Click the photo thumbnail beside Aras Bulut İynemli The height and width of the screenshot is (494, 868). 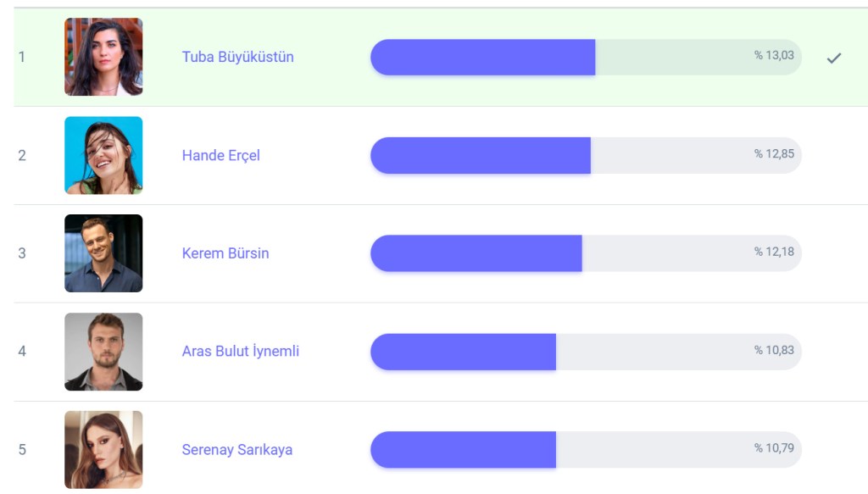coord(103,352)
